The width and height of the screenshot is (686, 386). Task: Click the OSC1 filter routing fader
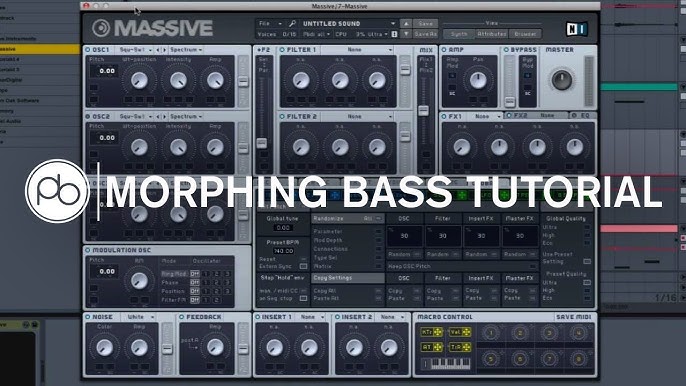(x=243, y=82)
